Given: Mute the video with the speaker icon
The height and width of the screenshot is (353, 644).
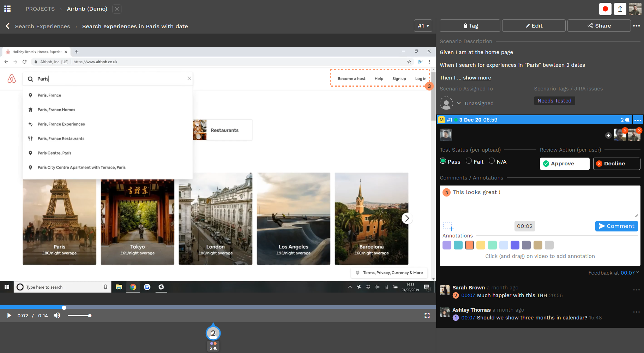Looking at the screenshot, I should pos(56,315).
